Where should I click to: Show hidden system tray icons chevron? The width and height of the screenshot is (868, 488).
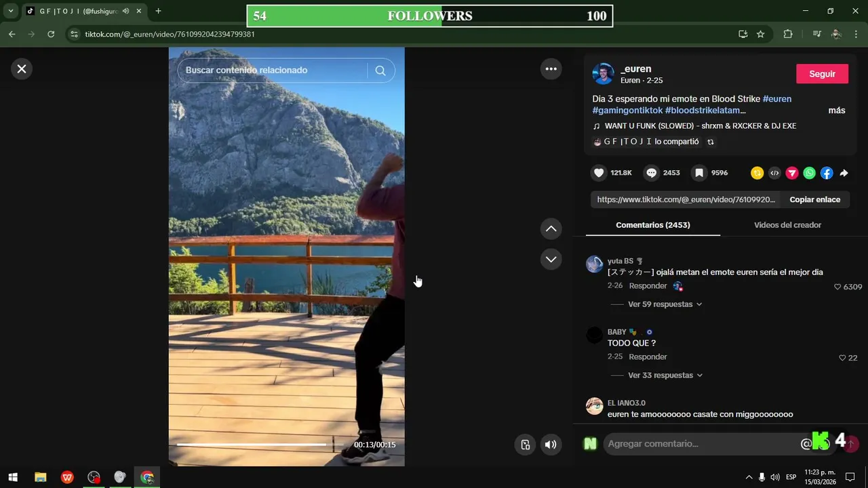click(x=749, y=477)
